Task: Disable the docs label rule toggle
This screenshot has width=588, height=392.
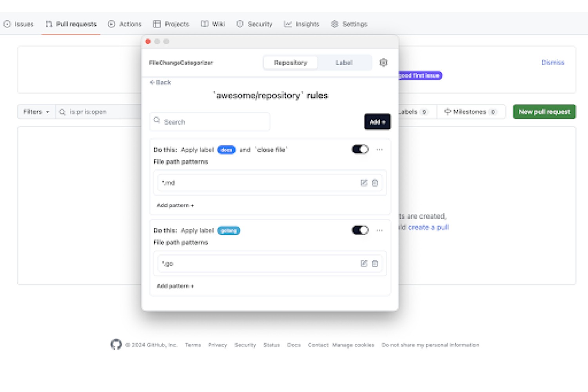Action: click(360, 149)
